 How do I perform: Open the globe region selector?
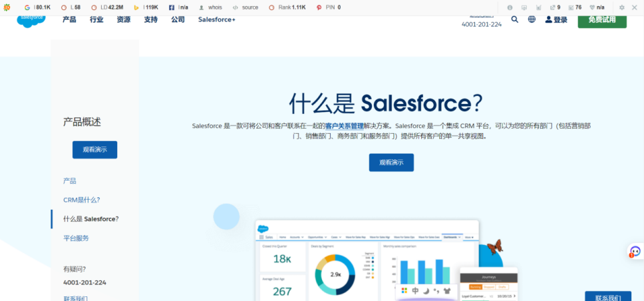coord(532,19)
